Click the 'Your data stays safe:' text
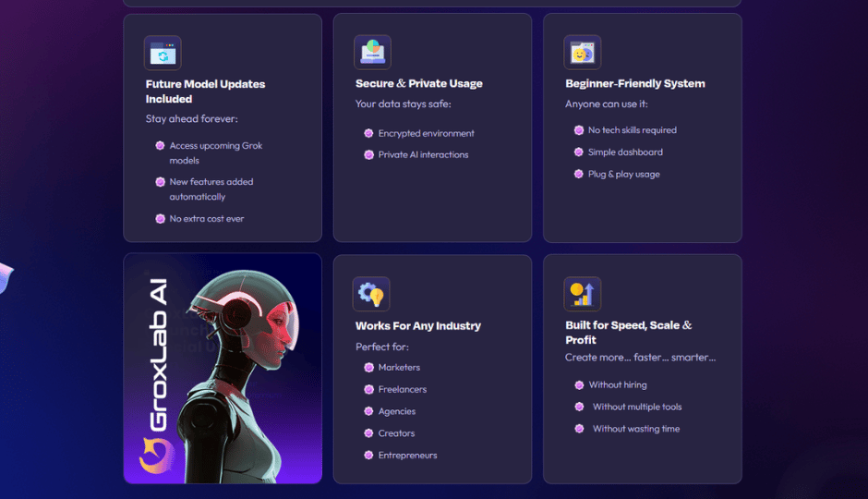Viewport: 868px width, 499px height. tap(403, 103)
